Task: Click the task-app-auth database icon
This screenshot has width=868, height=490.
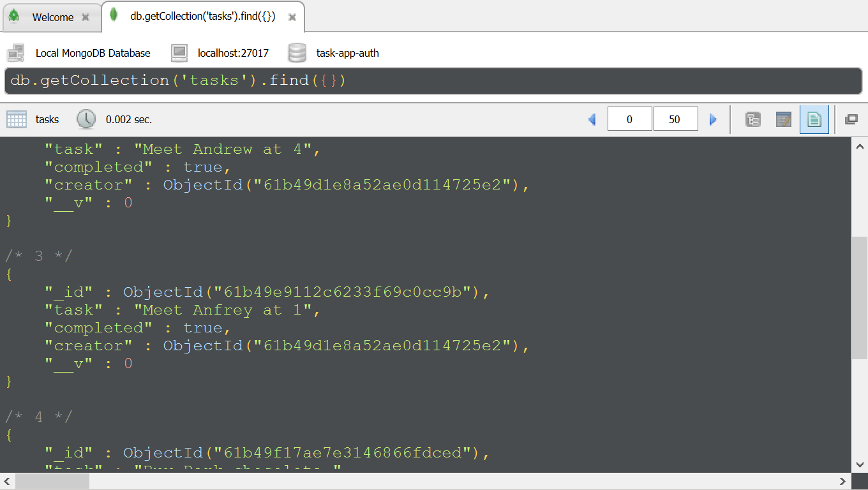Action: pos(297,53)
